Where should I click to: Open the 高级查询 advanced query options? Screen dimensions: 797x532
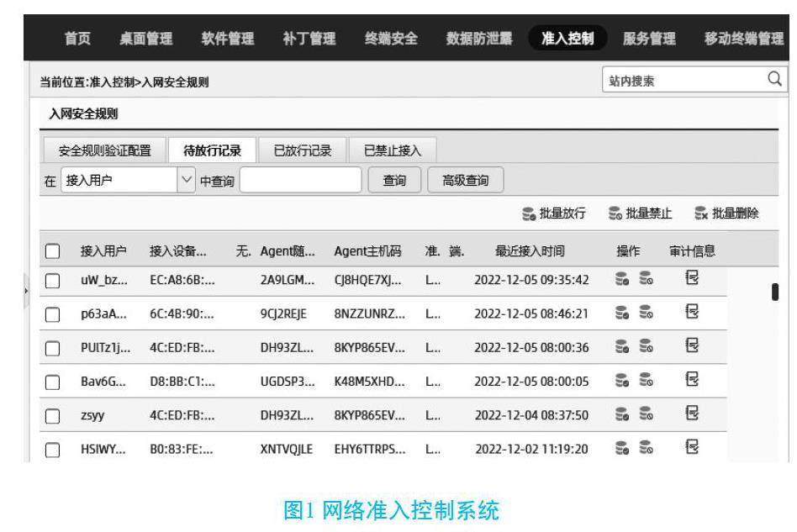pos(465,180)
